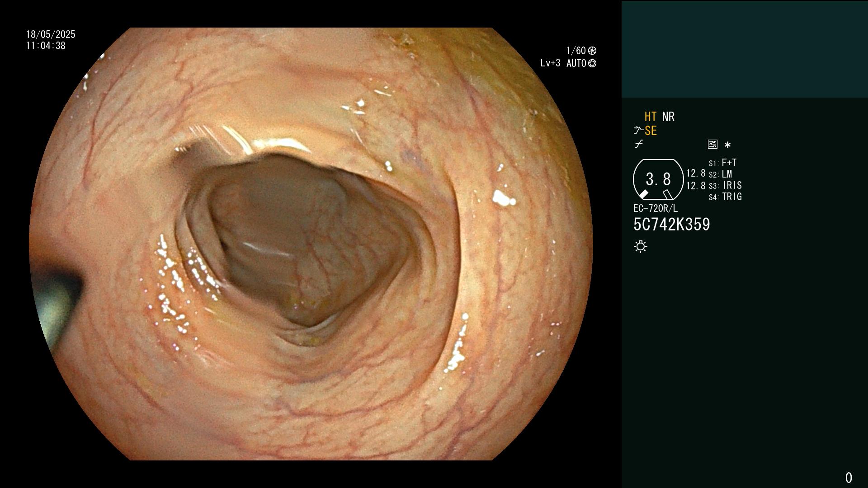The width and height of the screenshot is (868, 488).
Task: Click the empty teal picture-in-picture panel
Action: point(745,49)
